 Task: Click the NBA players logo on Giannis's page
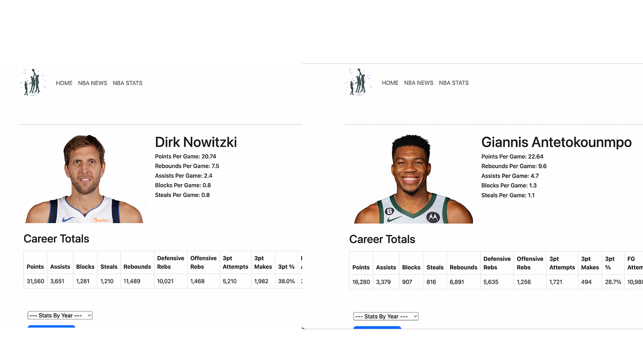point(358,82)
